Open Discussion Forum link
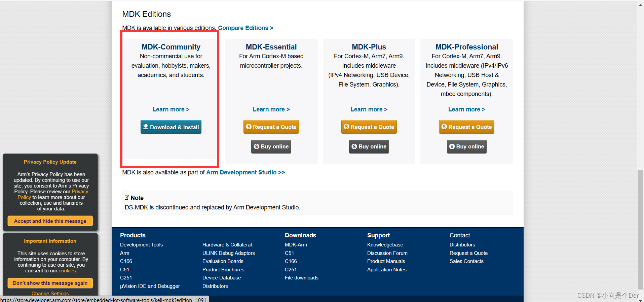Image resolution: width=644 pixels, height=302 pixels. tap(387, 253)
